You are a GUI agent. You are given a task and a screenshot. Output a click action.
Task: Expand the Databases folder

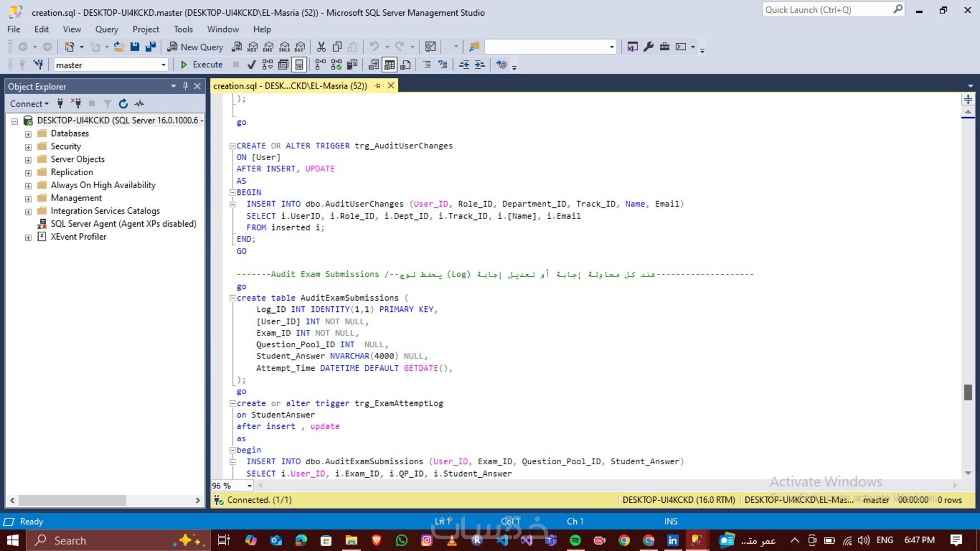pyautogui.click(x=28, y=134)
